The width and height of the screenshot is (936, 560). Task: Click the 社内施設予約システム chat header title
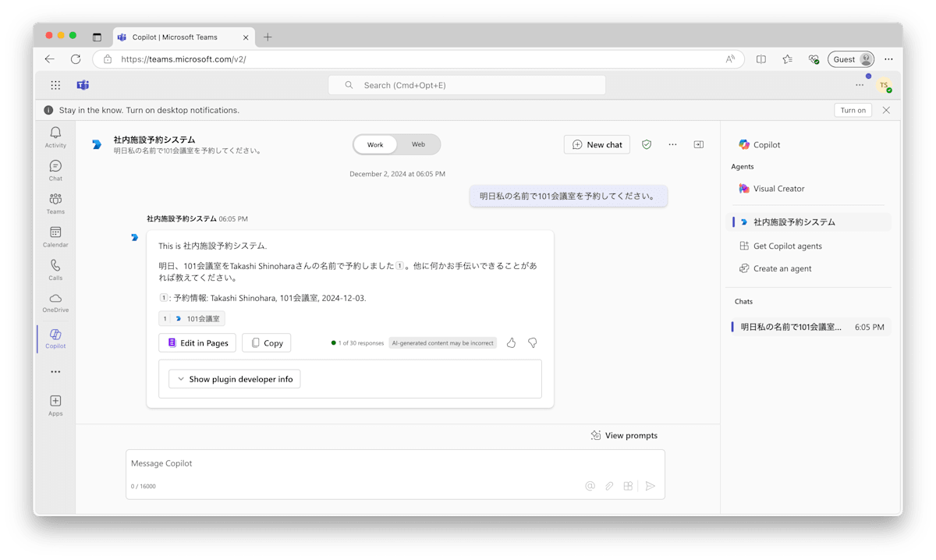coord(154,140)
